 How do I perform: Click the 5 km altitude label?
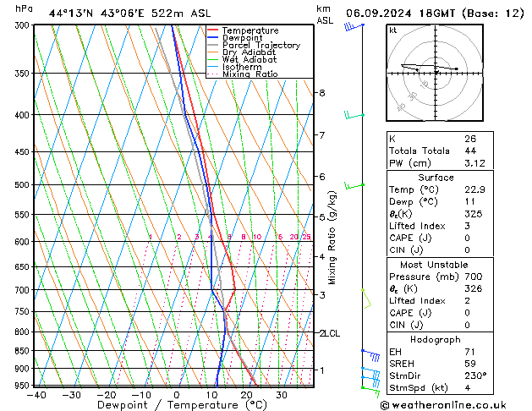click(322, 216)
